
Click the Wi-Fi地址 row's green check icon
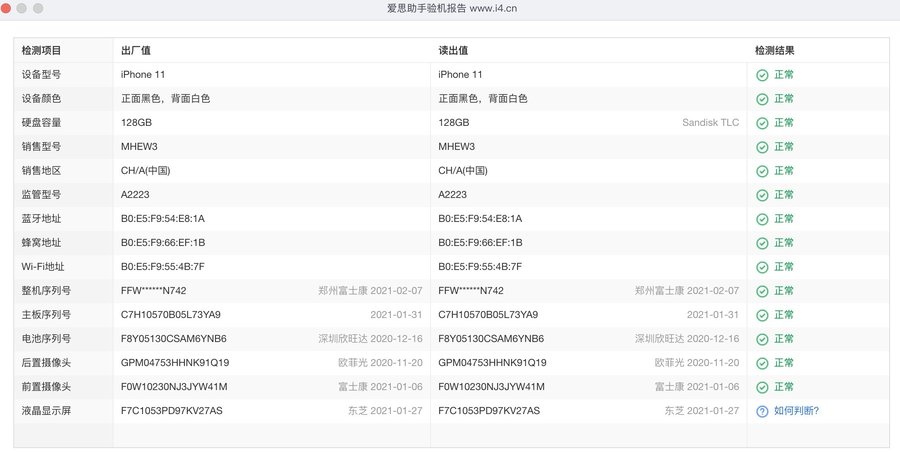[x=762, y=267]
